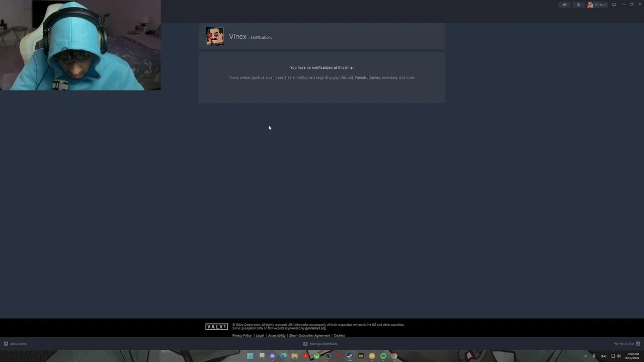Viewport: 644px width, 362px height.
Task: Open the Xbox app from taskbar
Action: coord(316,356)
